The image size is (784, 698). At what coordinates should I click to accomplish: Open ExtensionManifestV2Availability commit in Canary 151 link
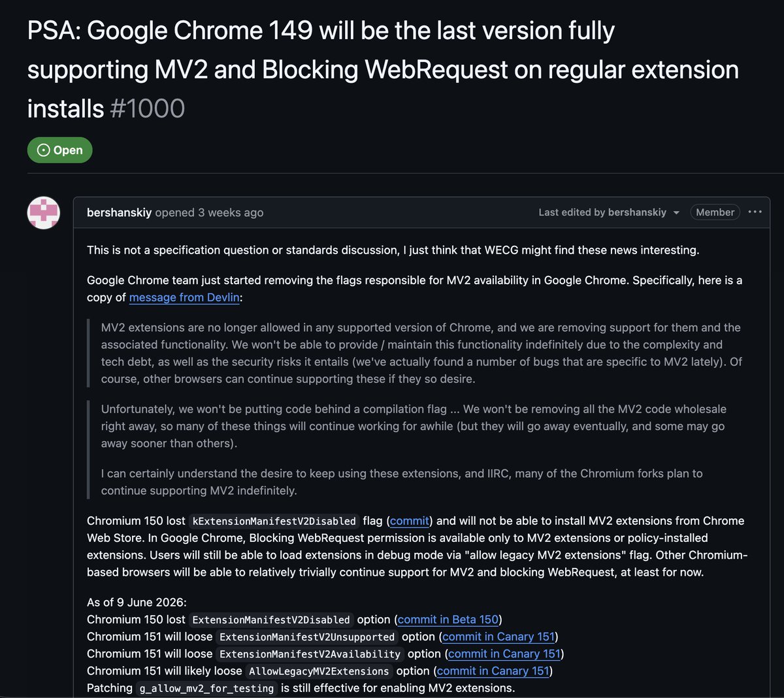504,654
